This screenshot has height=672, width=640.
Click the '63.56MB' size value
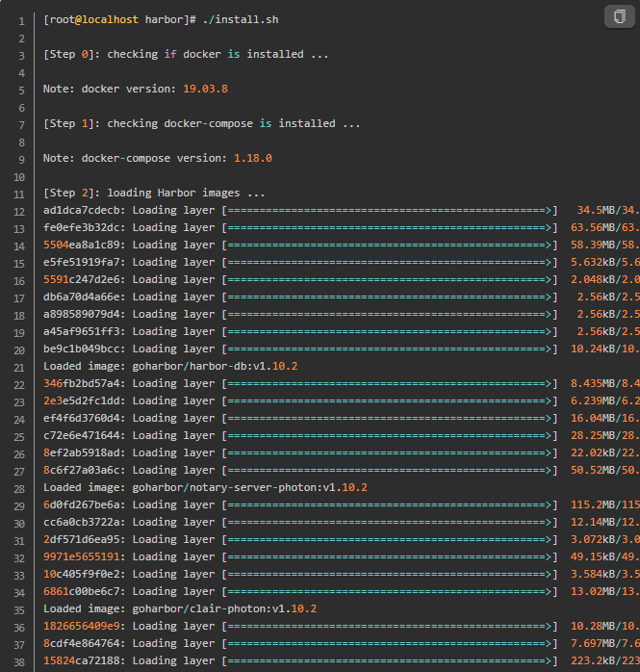(x=593, y=227)
